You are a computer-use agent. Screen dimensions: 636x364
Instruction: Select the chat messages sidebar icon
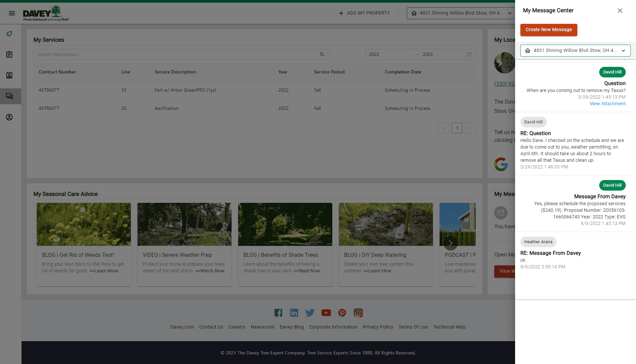pos(10,96)
